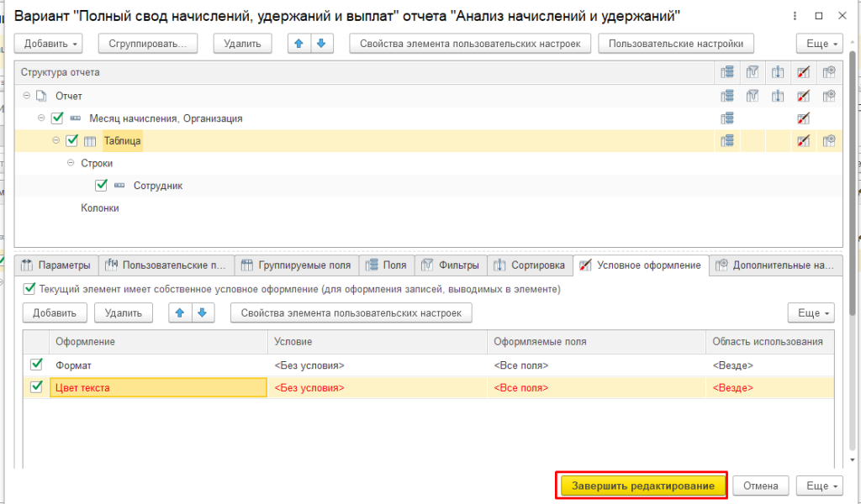
Task: Collapse the Отчет tree node
Action: pyautogui.click(x=27, y=96)
